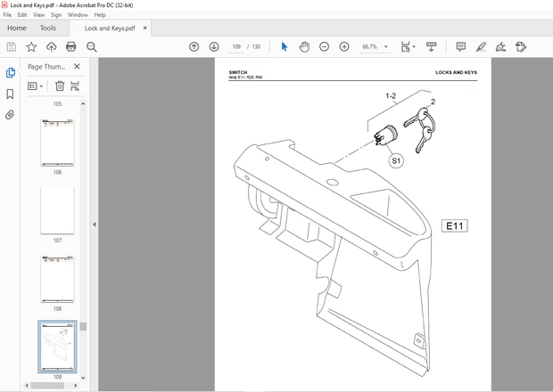Click the page number field showing 109

(x=236, y=47)
